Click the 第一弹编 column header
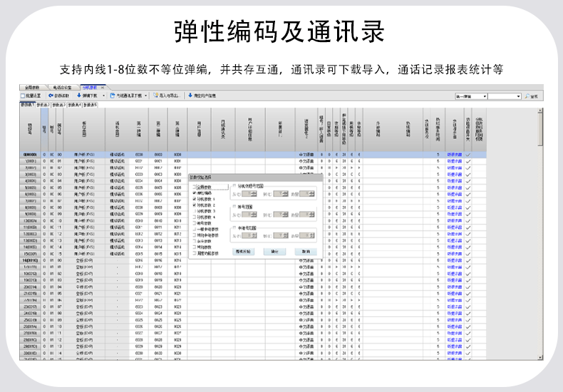This screenshot has width=563, height=392. click(x=139, y=130)
